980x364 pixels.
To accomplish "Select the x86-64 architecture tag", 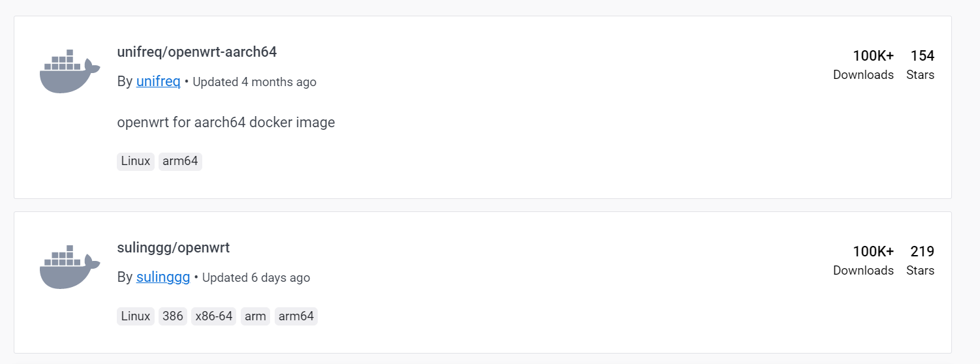I will [214, 316].
